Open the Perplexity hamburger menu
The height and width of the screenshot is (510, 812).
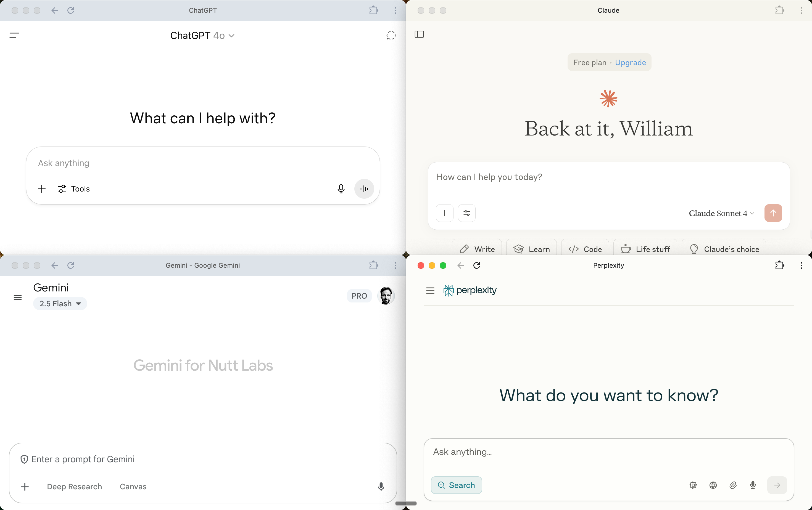(x=430, y=290)
